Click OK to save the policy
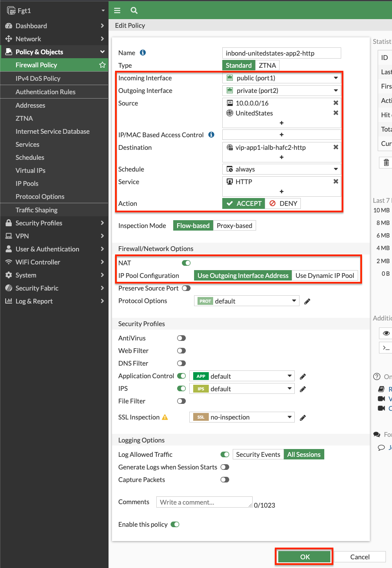 [x=305, y=557]
